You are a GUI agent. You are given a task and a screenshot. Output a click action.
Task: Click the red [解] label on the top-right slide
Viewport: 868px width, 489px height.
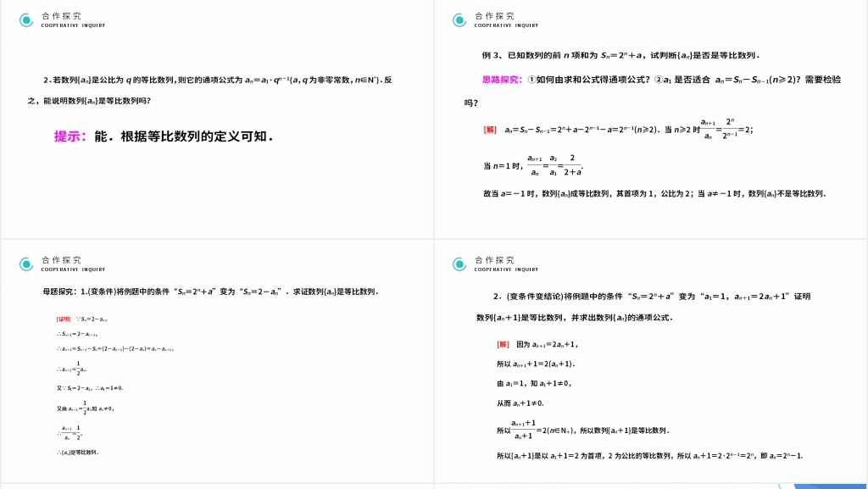click(490, 130)
